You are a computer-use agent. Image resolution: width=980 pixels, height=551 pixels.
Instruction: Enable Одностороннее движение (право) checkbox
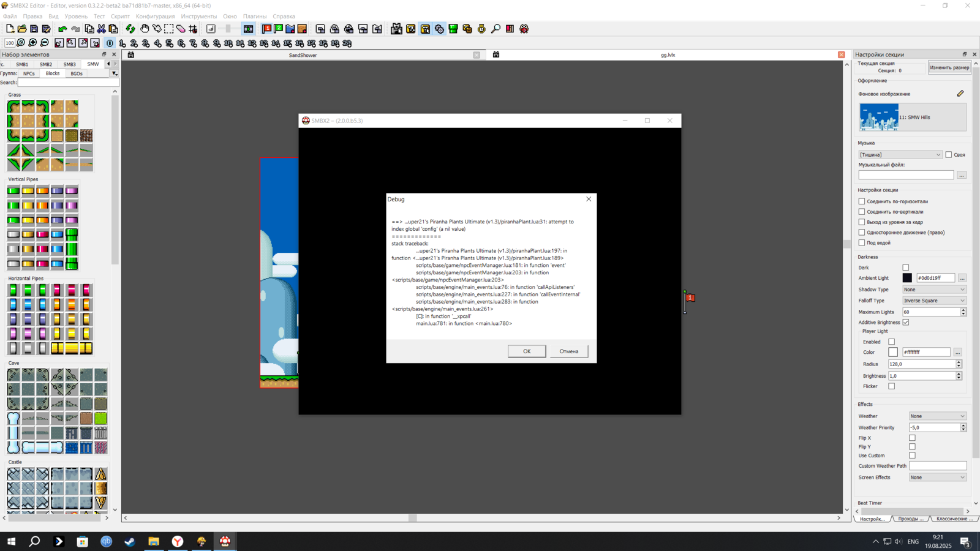862,233
